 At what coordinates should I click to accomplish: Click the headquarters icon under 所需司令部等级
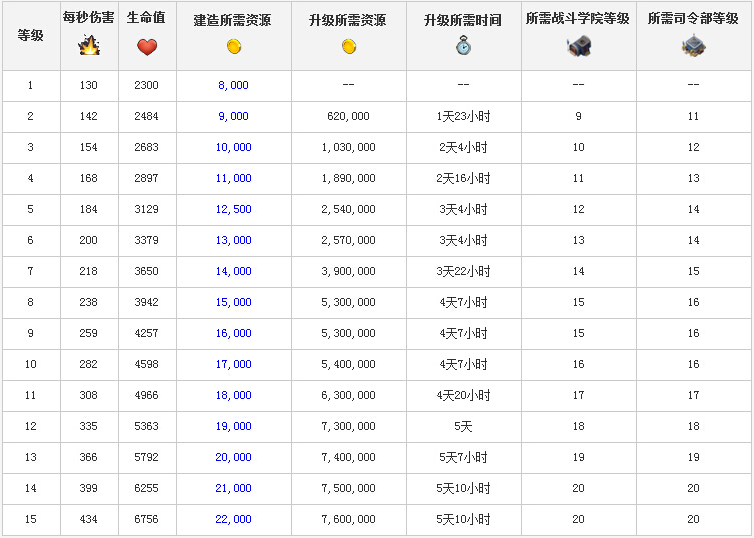click(x=693, y=46)
